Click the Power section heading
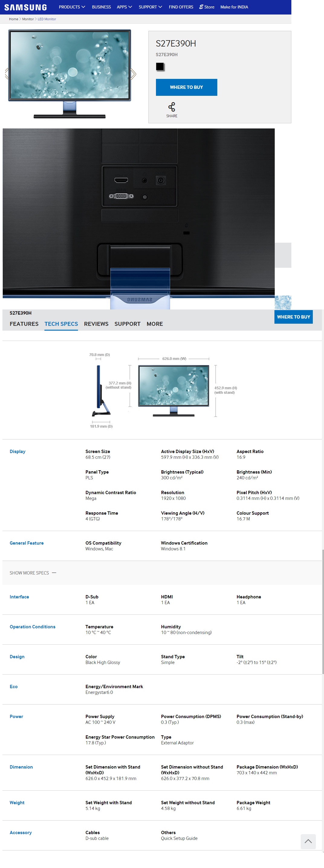This screenshot has width=324, height=868. pos(16,717)
